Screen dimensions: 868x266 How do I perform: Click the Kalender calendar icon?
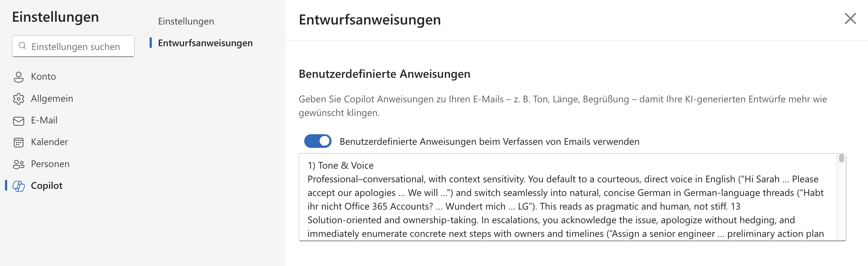pos(19,142)
